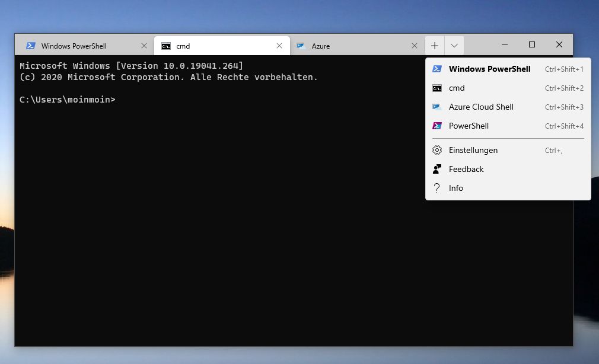The image size is (599, 364).
Task: Open Feedback from the menu
Action: (x=508, y=169)
